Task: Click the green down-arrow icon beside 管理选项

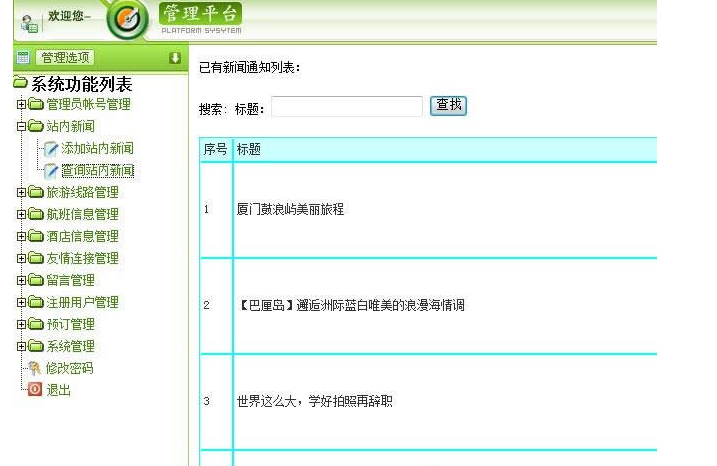Action: 175,58
